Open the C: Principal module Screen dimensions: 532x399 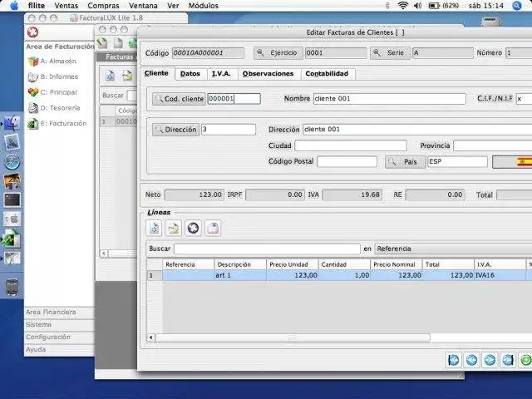click(52, 92)
